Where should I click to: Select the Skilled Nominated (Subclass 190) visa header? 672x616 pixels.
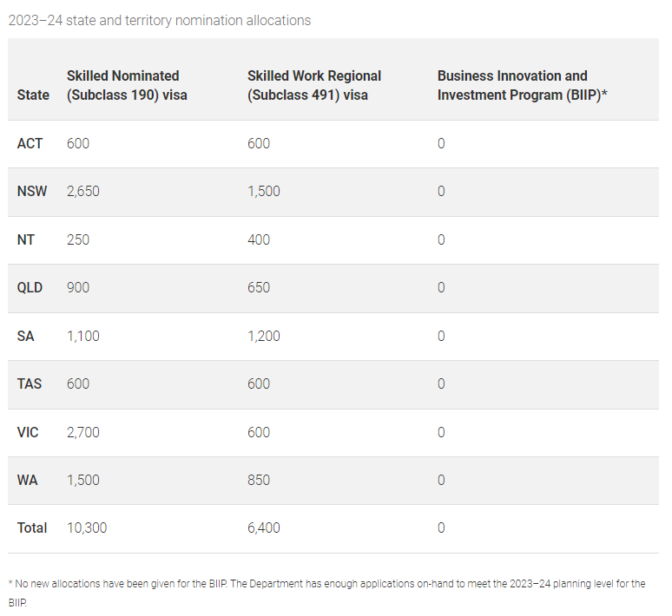coord(127,85)
